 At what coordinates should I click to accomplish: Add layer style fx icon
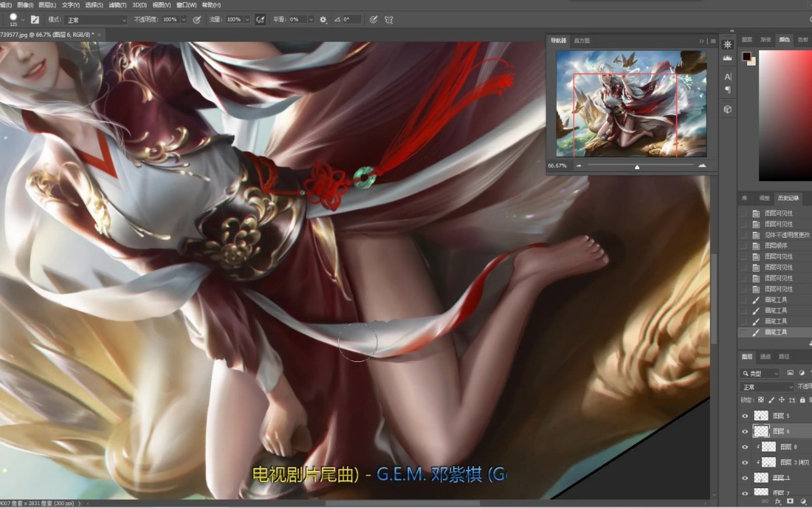pyautogui.click(x=778, y=501)
